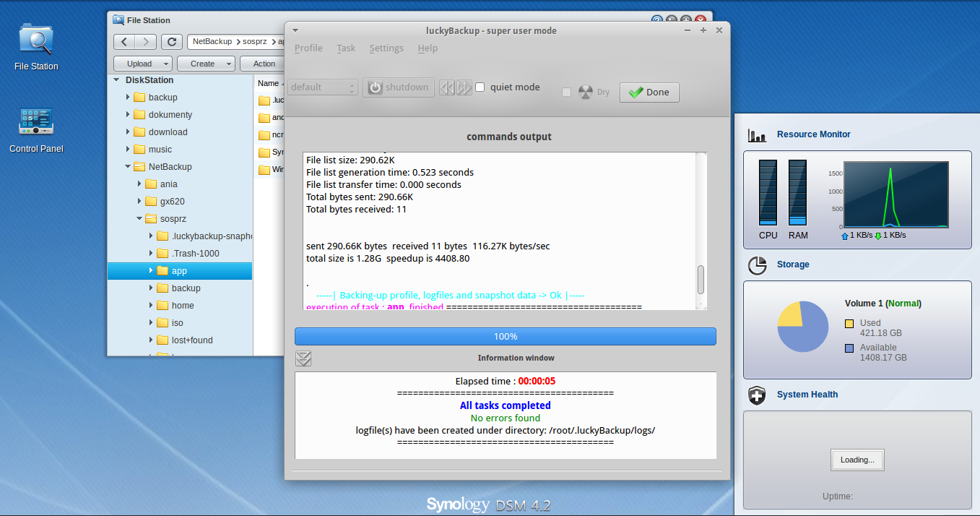The height and width of the screenshot is (516, 980).
Task: Click NetBackup in the path bar
Action: coord(212,42)
